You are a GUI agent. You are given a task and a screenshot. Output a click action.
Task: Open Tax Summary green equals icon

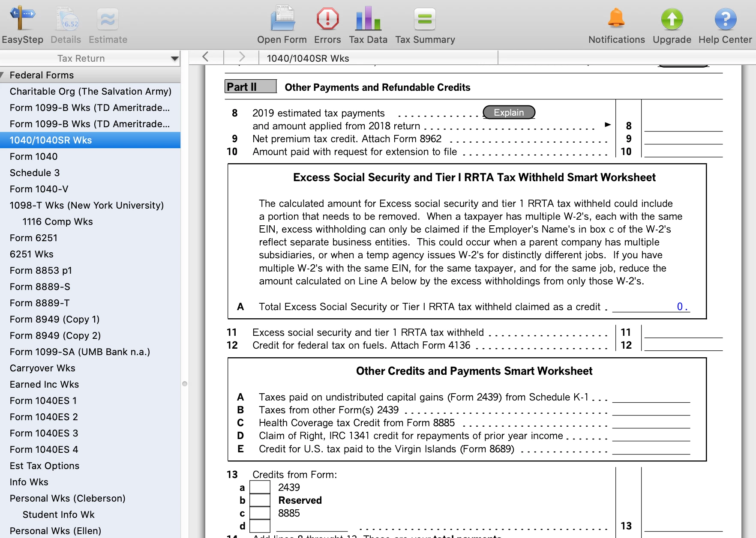425,19
